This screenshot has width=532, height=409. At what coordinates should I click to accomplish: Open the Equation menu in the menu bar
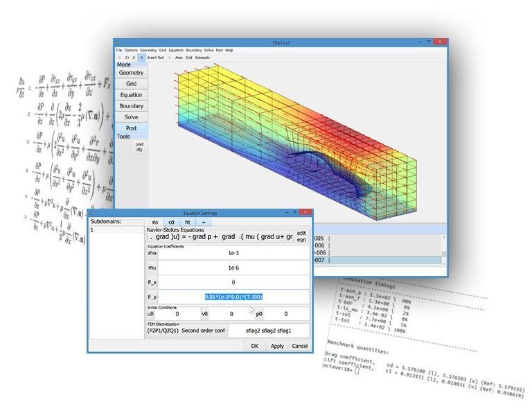[x=176, y=50]
